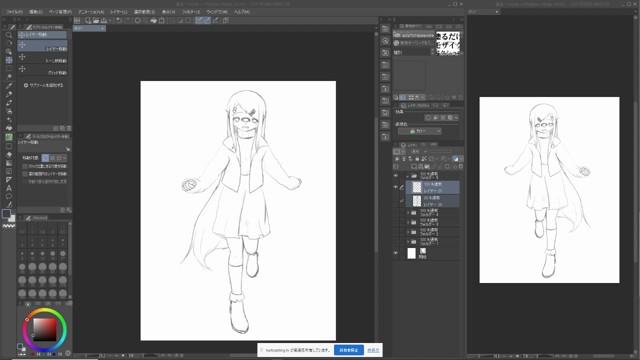Click the top icon in quick access column
Image resolution: width=640 pixels, height=360 pixels.
click(385, 29)
